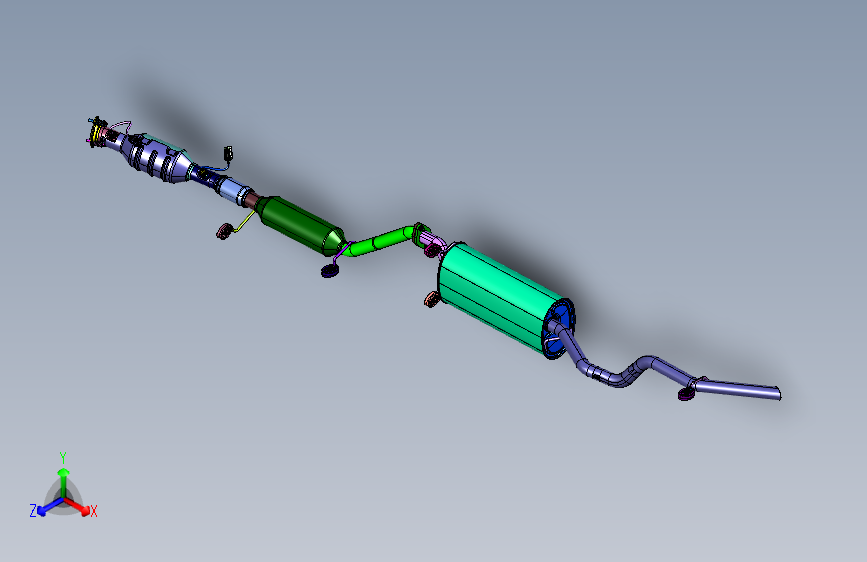Pick the purple hanger near the tailpipe
The height and width of the screenshot is (562, 867).
(686, 393)
